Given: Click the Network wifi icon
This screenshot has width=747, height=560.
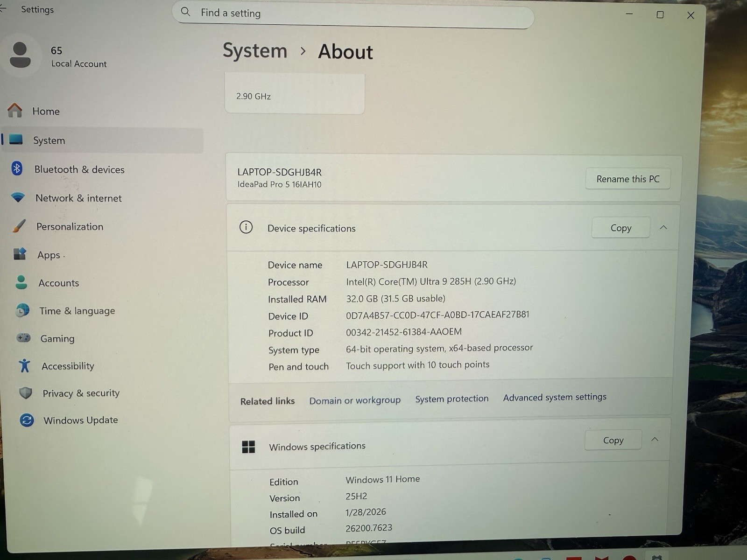Looking at the screenshot, I should 18,197.
